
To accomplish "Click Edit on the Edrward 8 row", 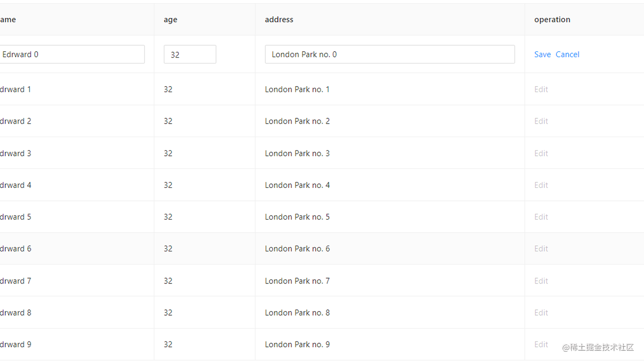I will [x=541, y=312].
